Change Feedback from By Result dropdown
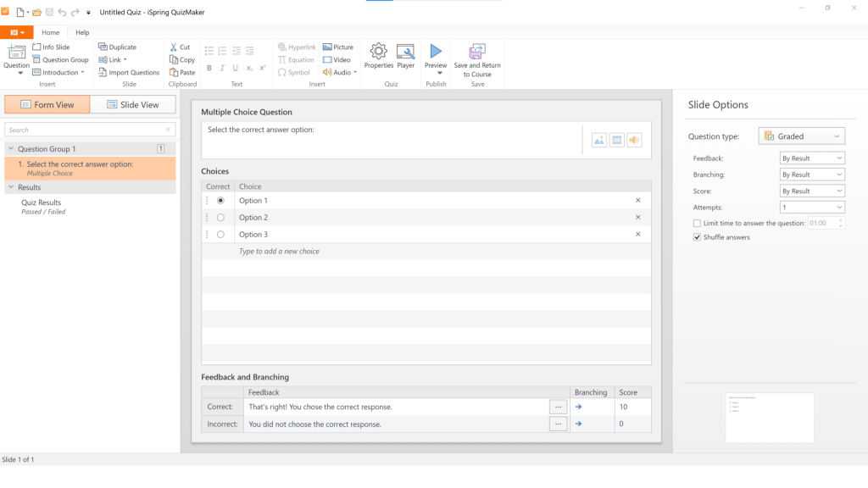 pyautogui.click(x=812, y=158)
